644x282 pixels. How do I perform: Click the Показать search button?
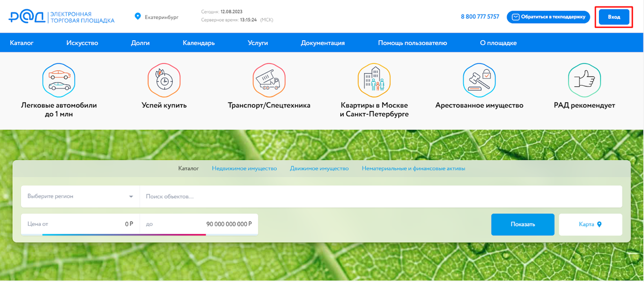point(523,225)
